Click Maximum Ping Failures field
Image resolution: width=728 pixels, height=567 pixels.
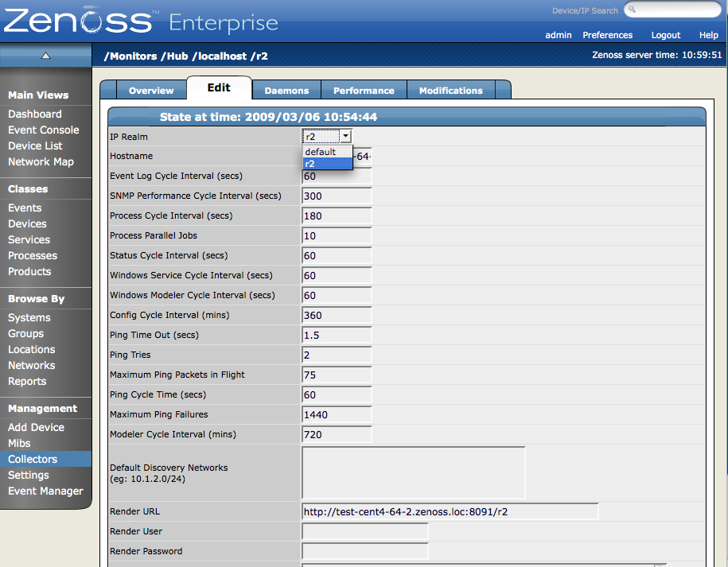click(337, 415)
